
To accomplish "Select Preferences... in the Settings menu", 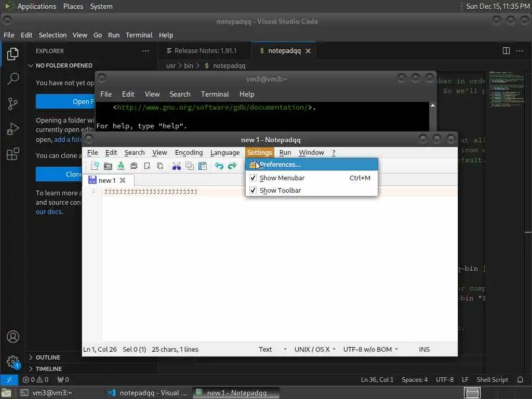I will coord(312,165).
